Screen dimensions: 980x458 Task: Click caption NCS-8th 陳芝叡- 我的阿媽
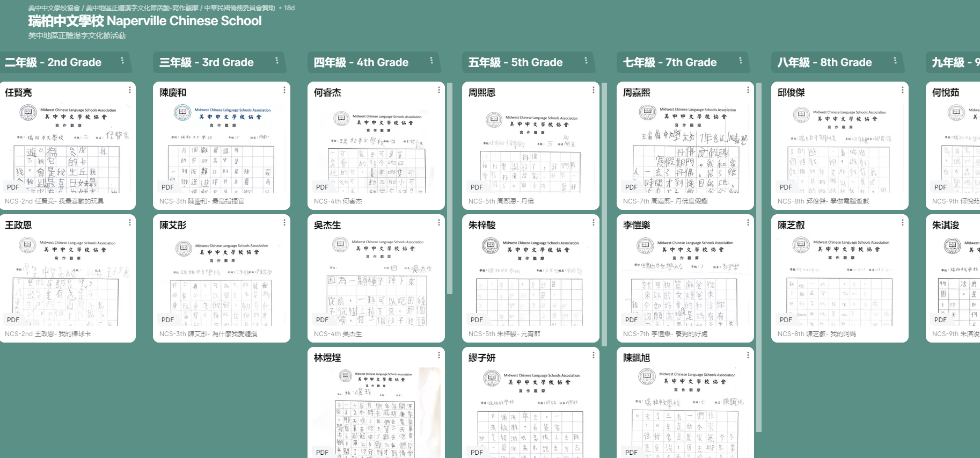point(817,334)
